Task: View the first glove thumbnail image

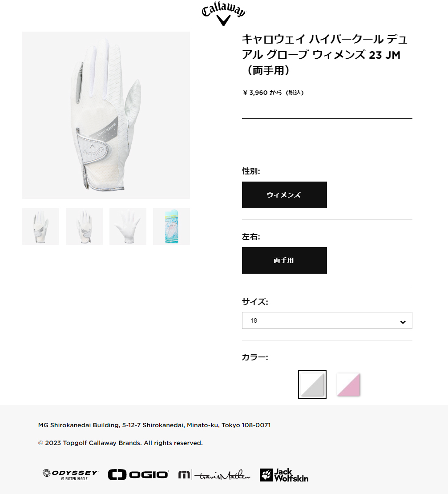Action: point(40,226)
